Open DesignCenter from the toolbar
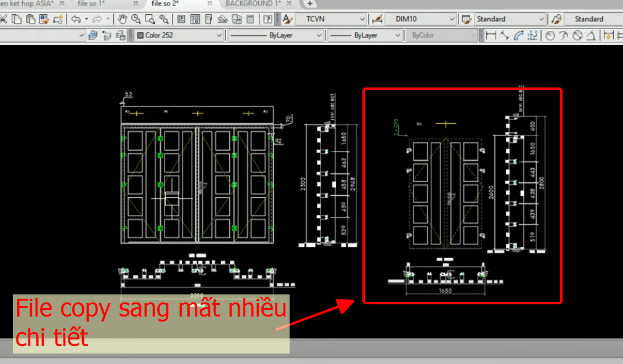623x364 pixels. (x=195, y=18)
